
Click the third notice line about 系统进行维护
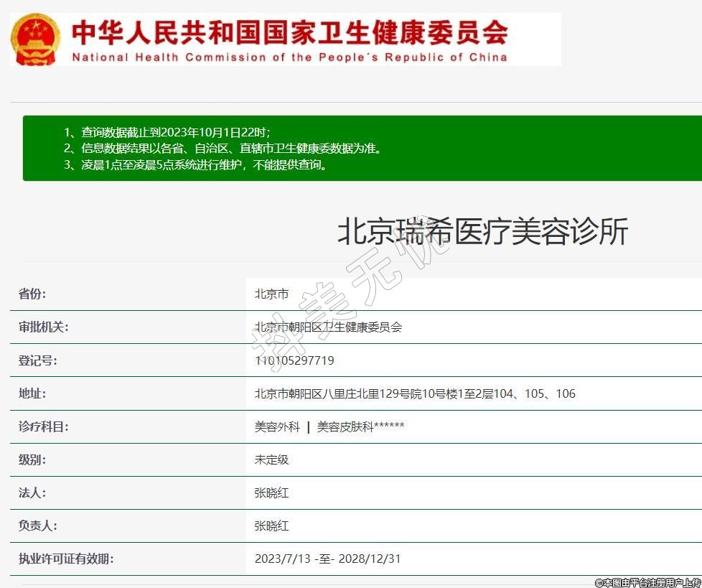pyautogui.click(x=205, y=164)
